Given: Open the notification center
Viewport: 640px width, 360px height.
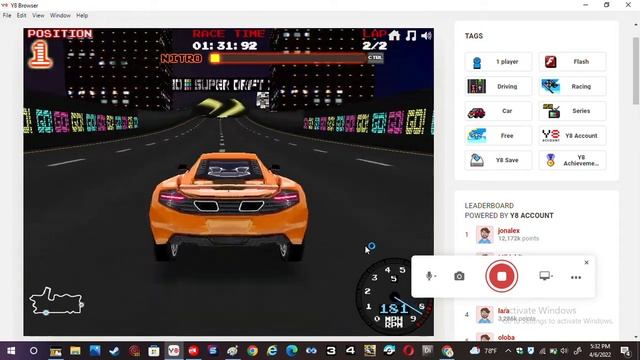Looking at the screenshot, I should [625, 351].
